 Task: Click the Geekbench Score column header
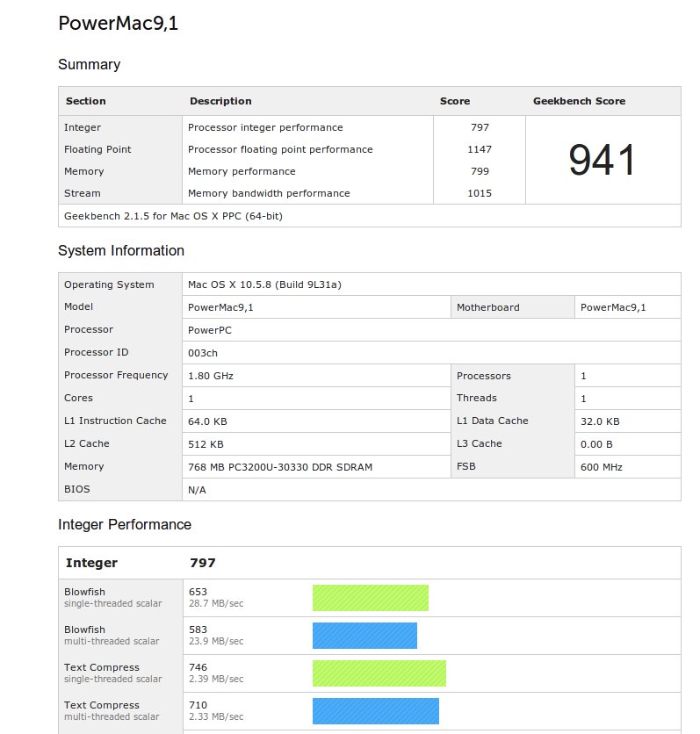pyautogui.click(x=579, y=101)
